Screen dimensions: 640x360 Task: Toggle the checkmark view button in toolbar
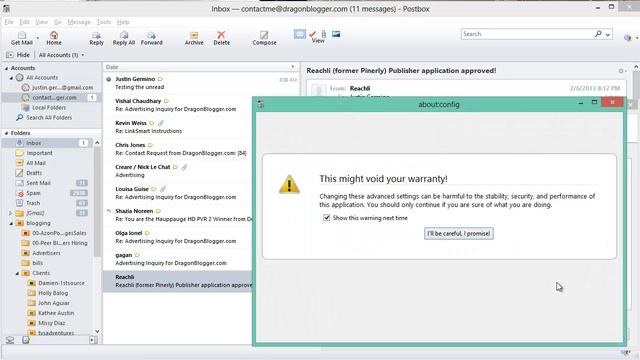pos(313,34)
